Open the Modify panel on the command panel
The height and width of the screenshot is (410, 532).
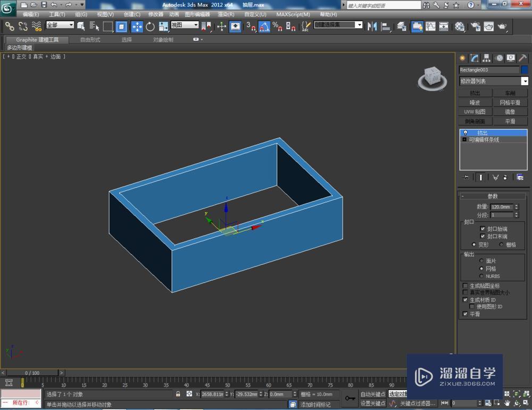pyautogui.click(x=474, y=58)
